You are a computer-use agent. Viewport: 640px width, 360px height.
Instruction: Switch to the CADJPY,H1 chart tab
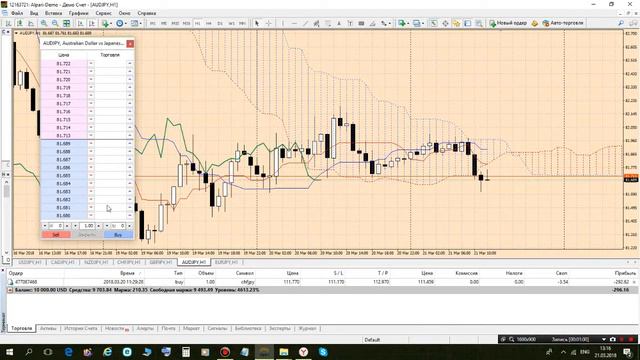[63, 262]
